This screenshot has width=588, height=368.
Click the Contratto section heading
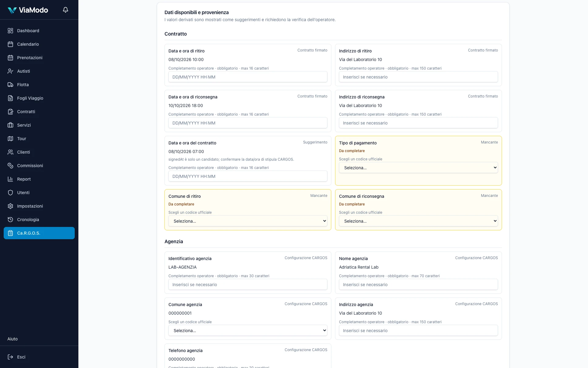click(x=175, y=34)
